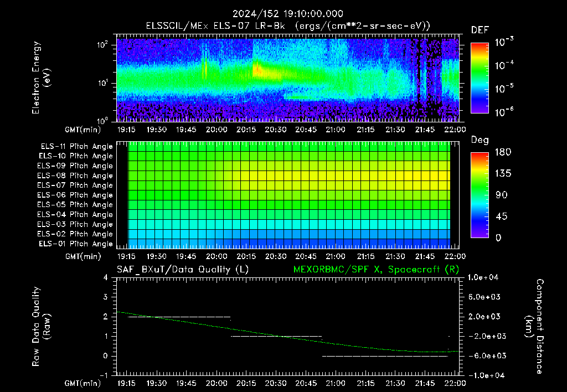
Task: Click GMT(min) label under the pitch angle panel
Action: [x=83, y=257]
